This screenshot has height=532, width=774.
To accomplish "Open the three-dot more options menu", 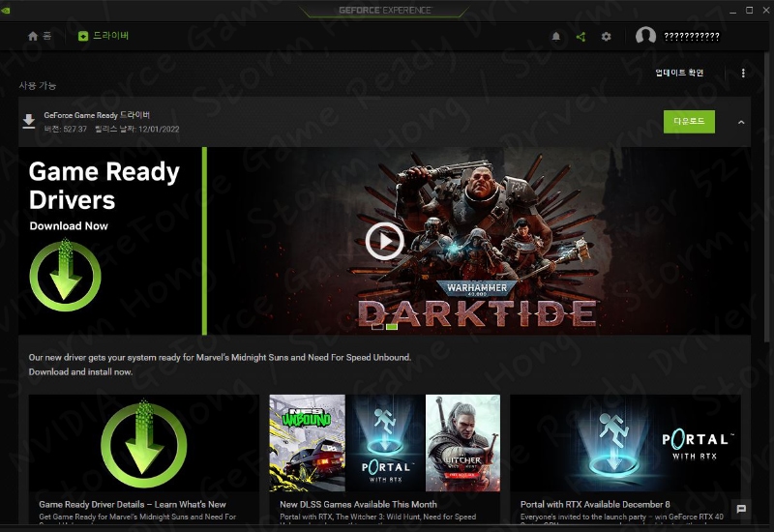I will 743,74.
